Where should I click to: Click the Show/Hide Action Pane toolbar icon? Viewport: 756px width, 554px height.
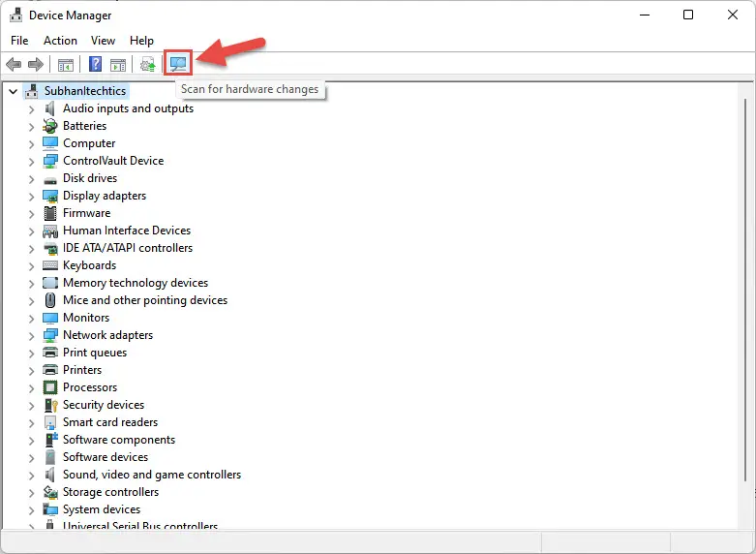[118, 64]
